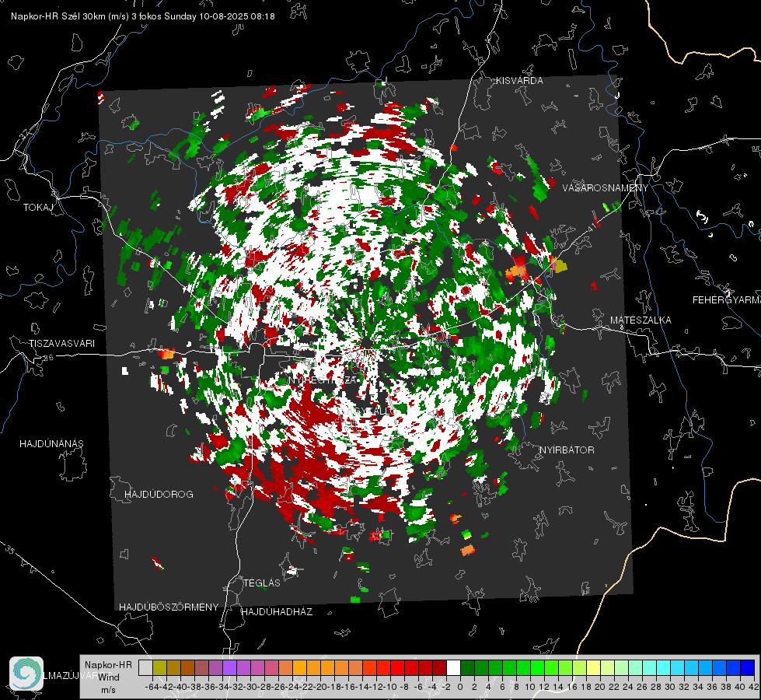
Task: Click the road number 36 near Tiszavasvári
Action: coord(48,358)
